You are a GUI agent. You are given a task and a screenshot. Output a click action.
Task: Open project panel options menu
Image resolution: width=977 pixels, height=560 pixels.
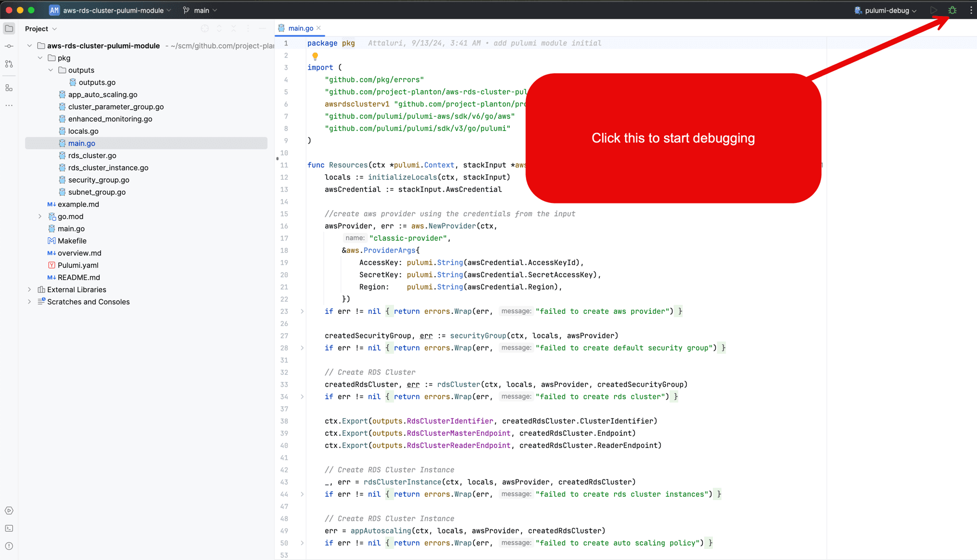[x=248, y=29]
